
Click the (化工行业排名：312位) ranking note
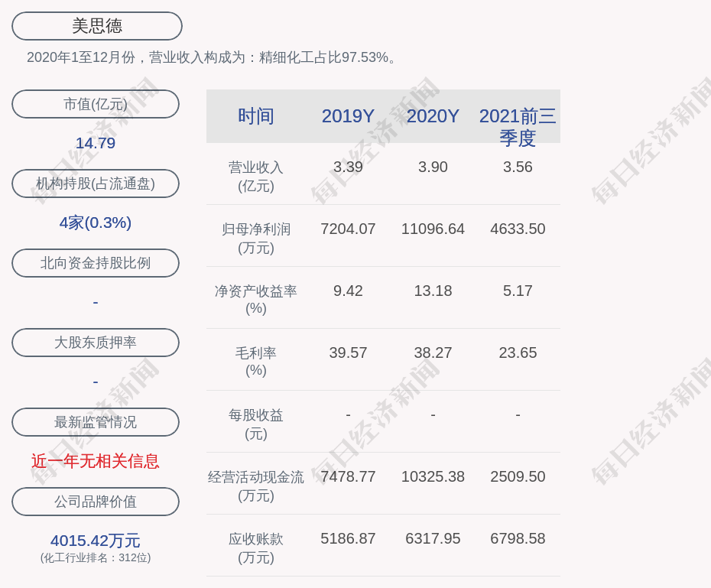[96, 557]
